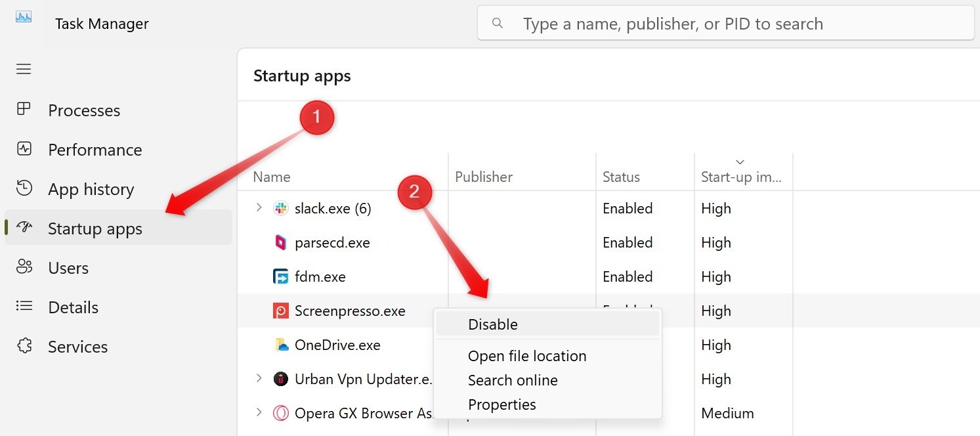
Task: Open Properties from the context menu
Action: (501, 404)
